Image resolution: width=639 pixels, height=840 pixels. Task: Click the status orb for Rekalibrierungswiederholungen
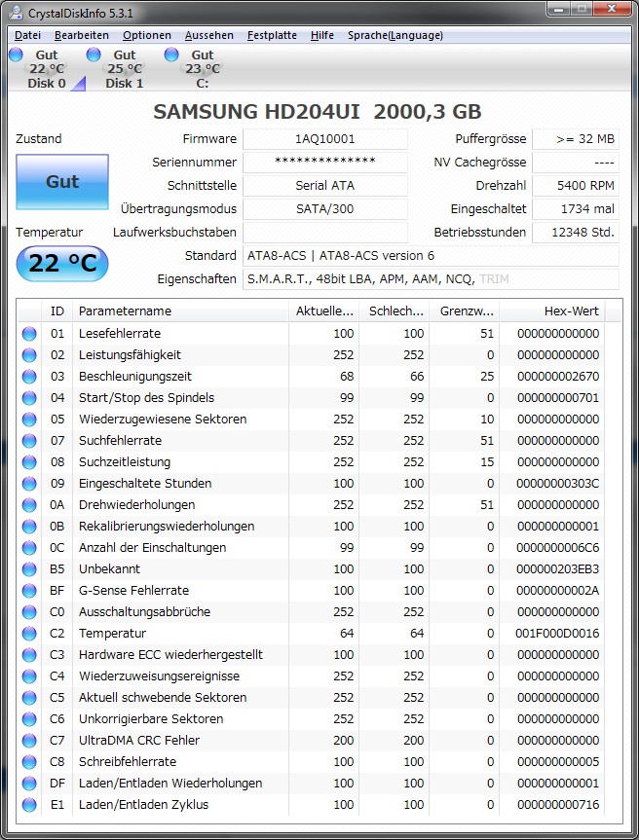[x=29, y=526]
